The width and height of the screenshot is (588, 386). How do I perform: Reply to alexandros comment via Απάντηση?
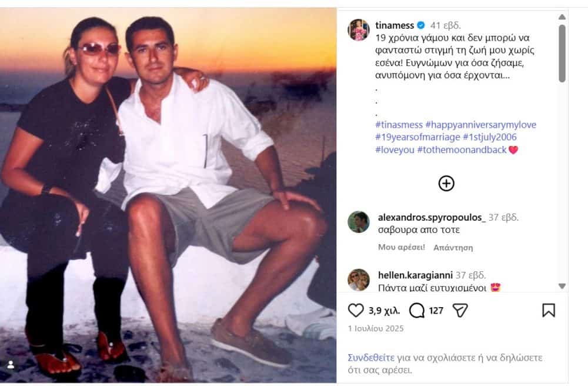453,247
